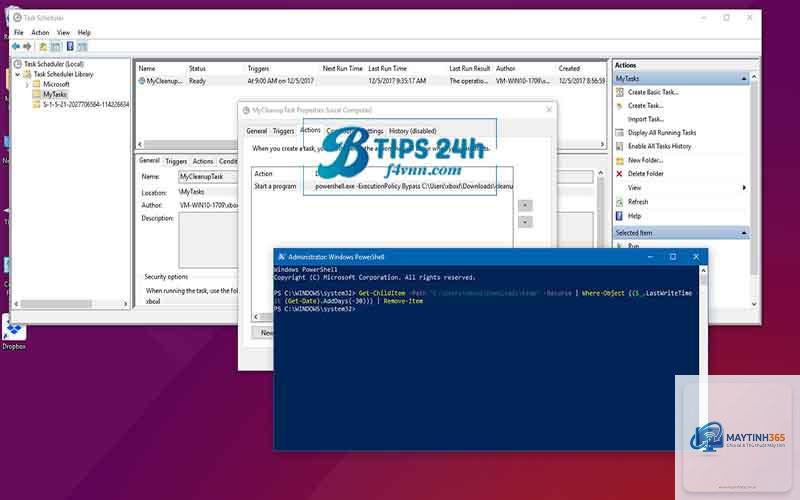Click the MyCleanupTask row clock icon
The width and height of the screenshot is (800, 500).
tap(142, 81)
